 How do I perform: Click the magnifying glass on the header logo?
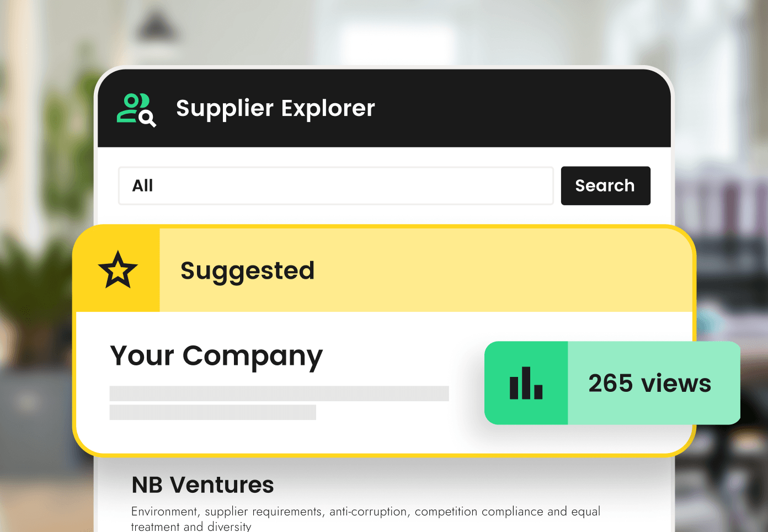click(147, 119)
